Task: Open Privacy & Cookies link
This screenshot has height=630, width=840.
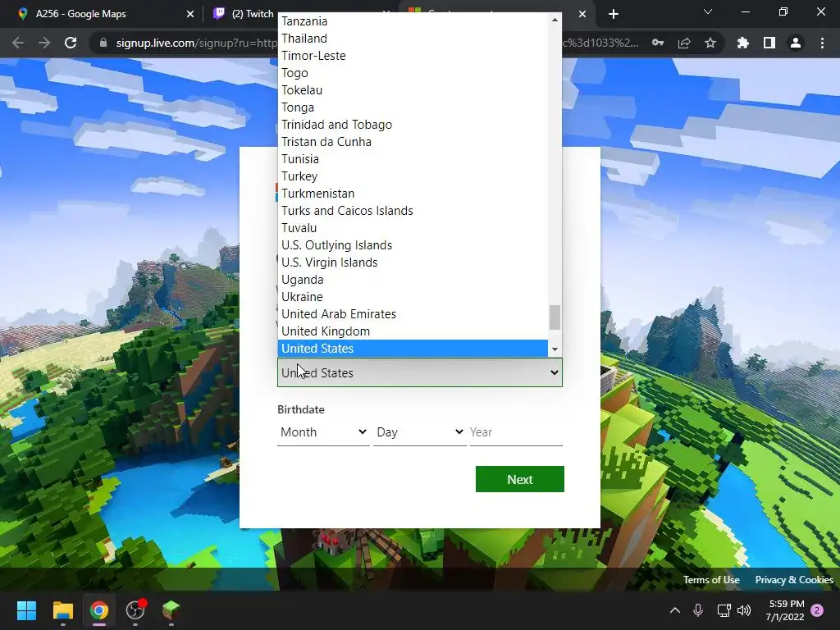Action: point(794,580)
